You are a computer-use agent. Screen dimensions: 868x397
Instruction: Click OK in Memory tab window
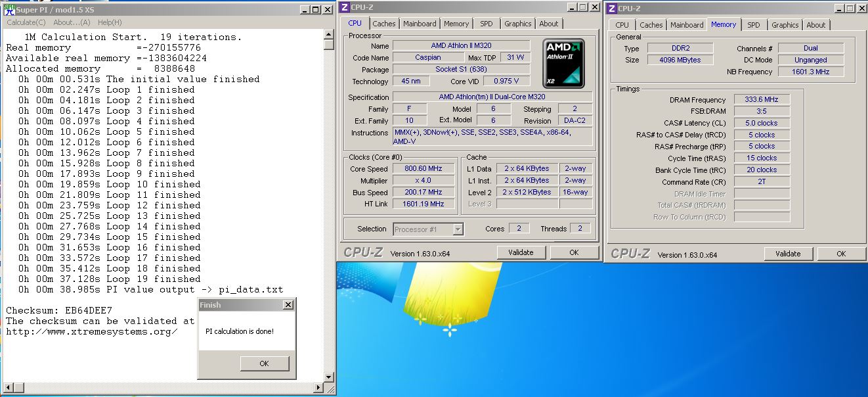(x=841, y=254)
